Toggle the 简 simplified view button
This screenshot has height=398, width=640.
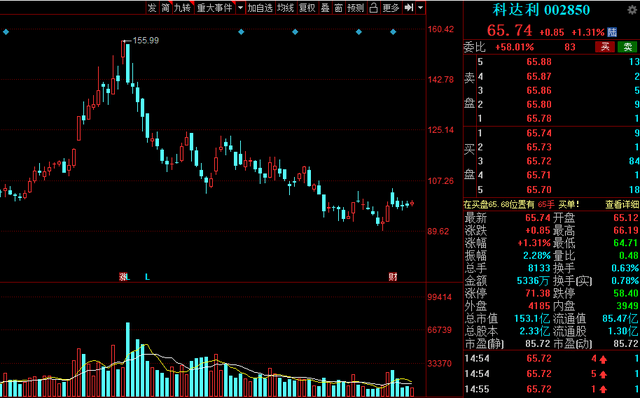pos(165,8)
